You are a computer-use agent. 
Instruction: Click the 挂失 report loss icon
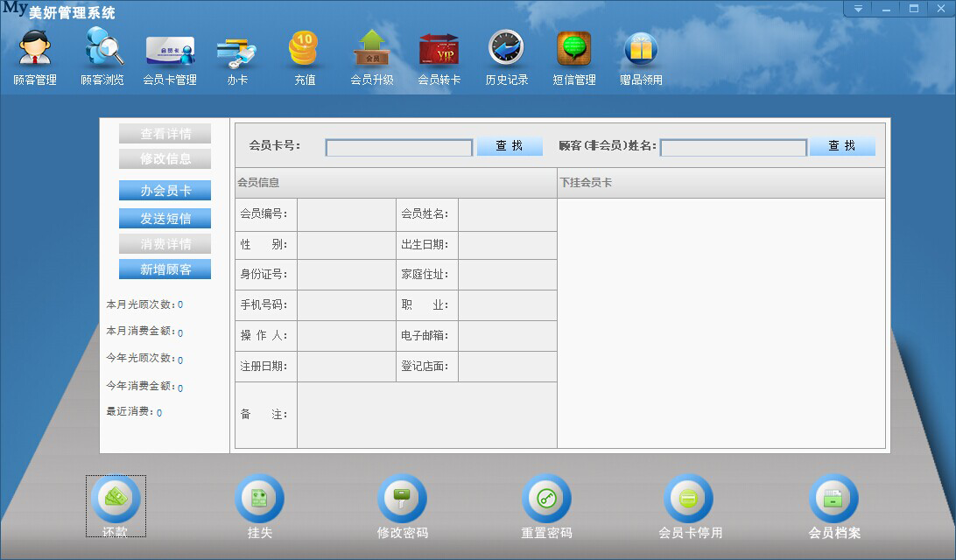point(260,507)
